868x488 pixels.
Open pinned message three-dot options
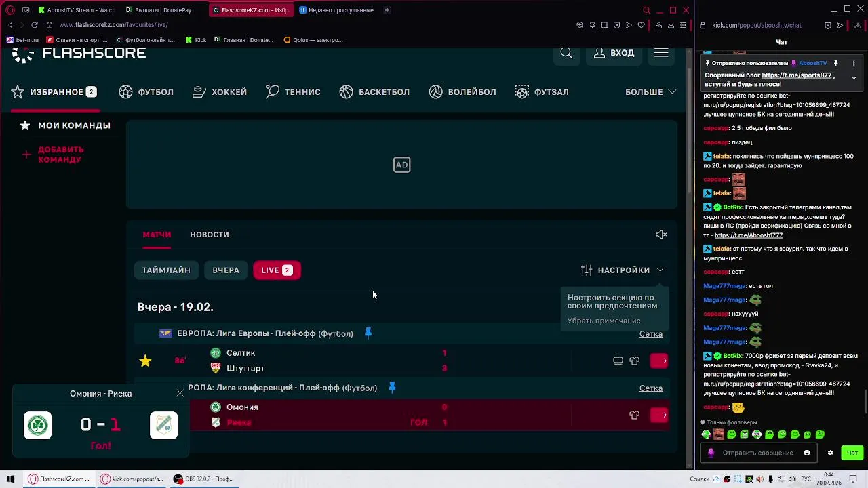854,63
